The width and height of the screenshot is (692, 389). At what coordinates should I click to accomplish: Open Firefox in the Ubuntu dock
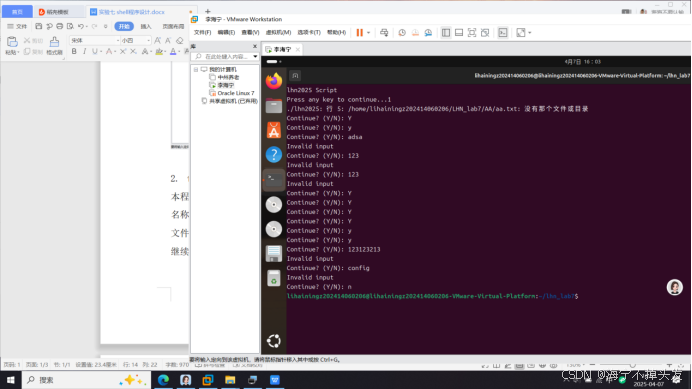coord(274,81)
